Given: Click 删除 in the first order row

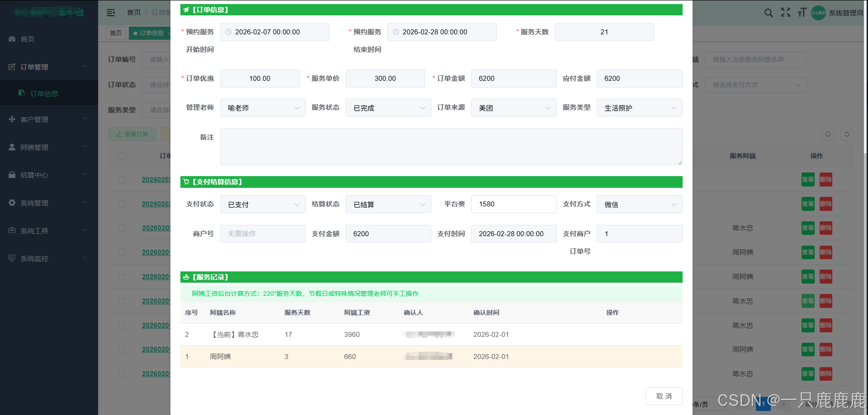Looking at the screenshot, I should (x=826, y=180).
